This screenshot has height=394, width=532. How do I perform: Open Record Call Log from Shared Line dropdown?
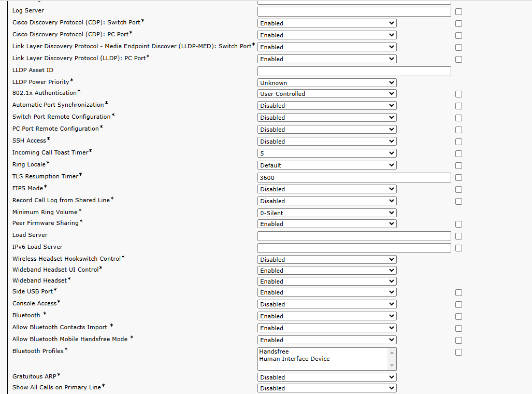click(x=327, y=201)
